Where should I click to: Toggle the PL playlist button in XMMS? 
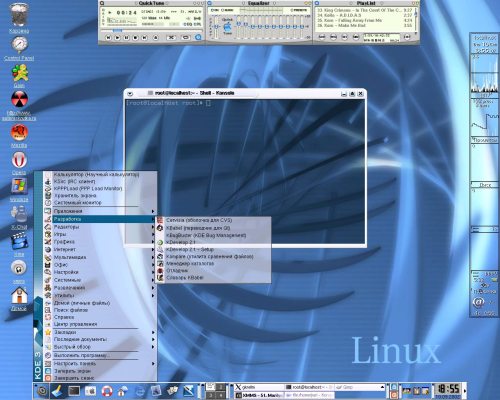coord(197,24)
